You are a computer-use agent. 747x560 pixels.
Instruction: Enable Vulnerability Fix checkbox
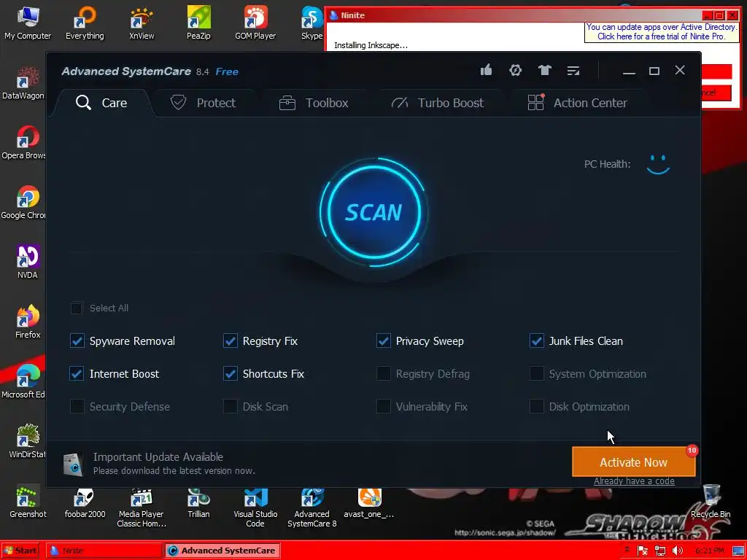tap(383, 407)
